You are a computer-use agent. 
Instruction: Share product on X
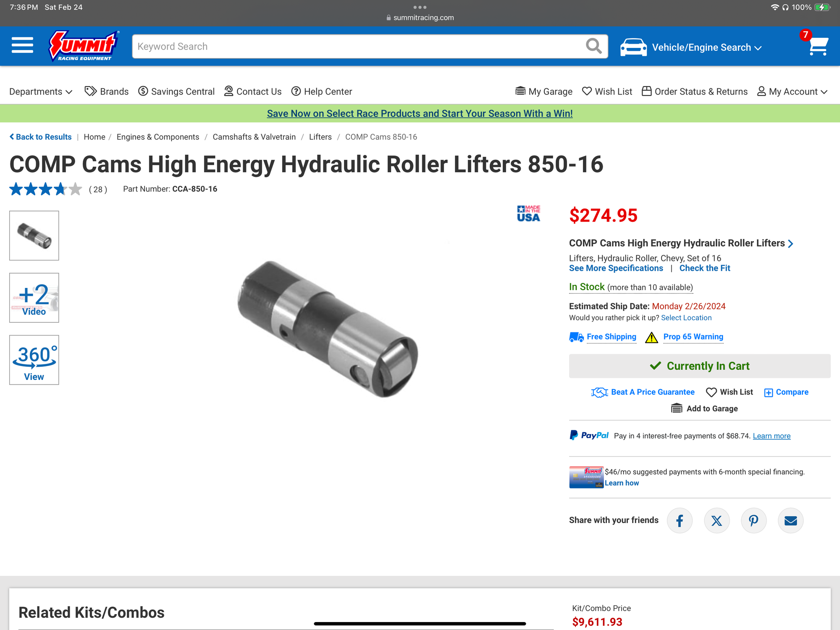pyautogui.click(x=717, y=521)
